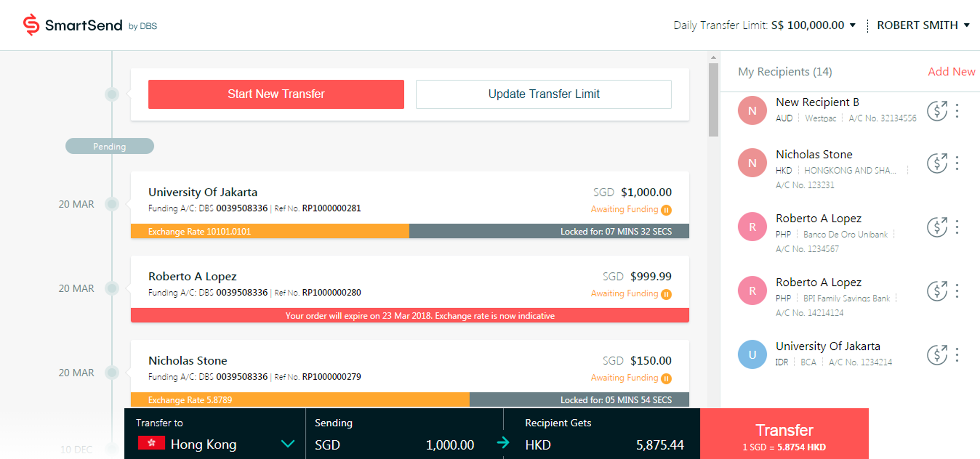The width and height of the screenshot is (980, 459).
Task: Click Ref No. RP1000000281 text
Action: tap(318, 208)
